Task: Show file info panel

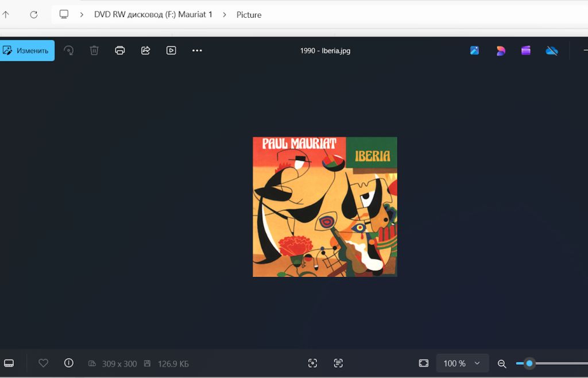Action: 69,362
